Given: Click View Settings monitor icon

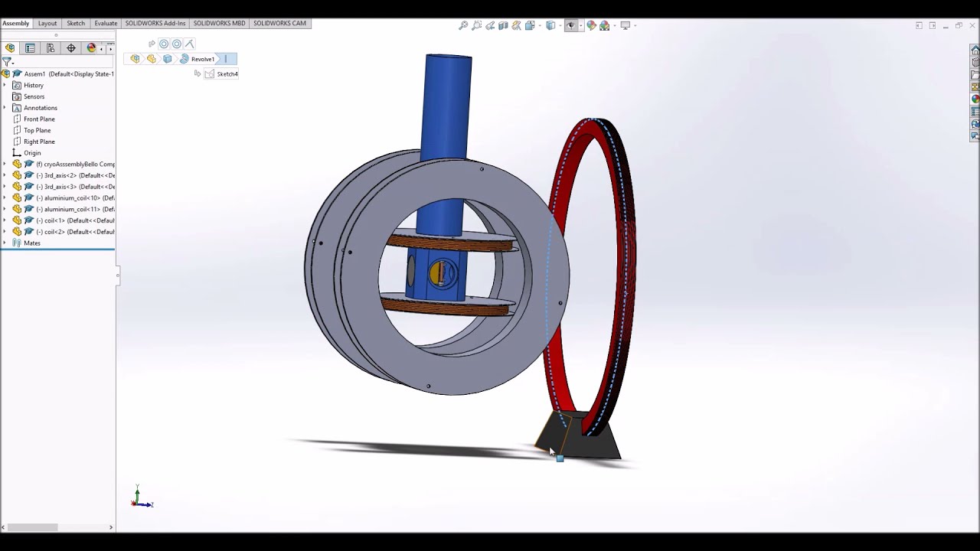Looking at the screenshot, I should point(625,25).
